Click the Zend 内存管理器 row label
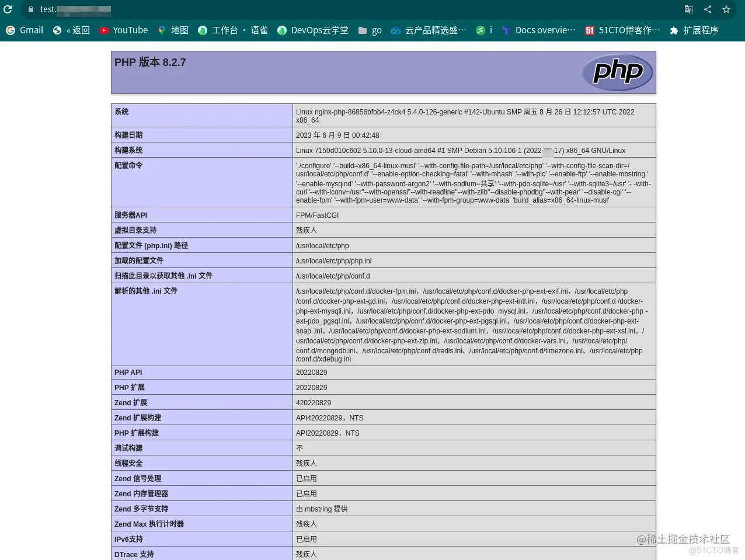This screenshot has width=745, height=560. point(141,494)
